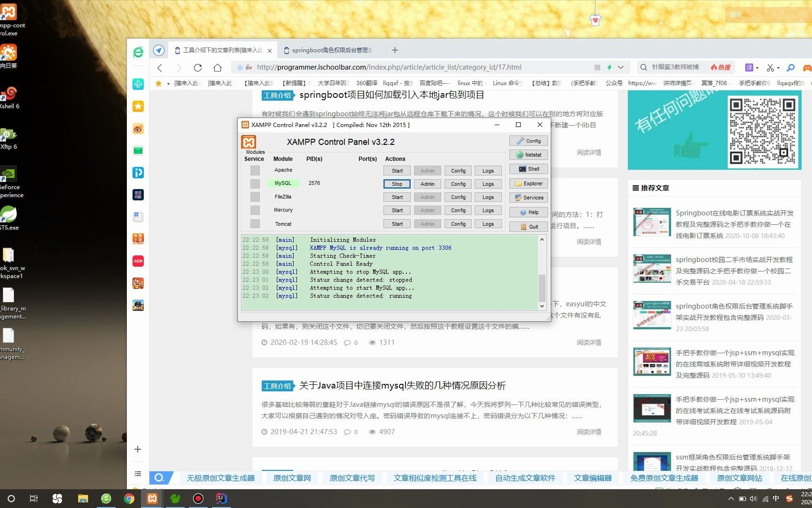
Task: Open bookmark 360翻译
Action: click(367, 83)
